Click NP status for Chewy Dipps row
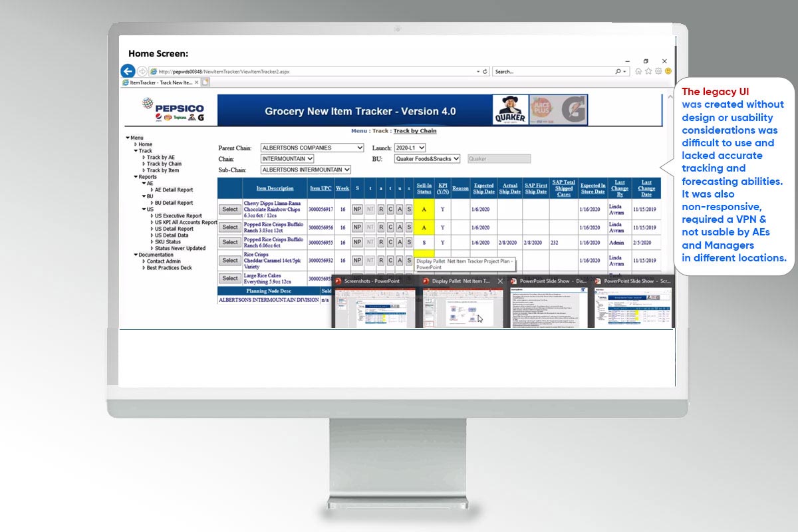This screenshot has height=532, width=798. pos(357,209)
